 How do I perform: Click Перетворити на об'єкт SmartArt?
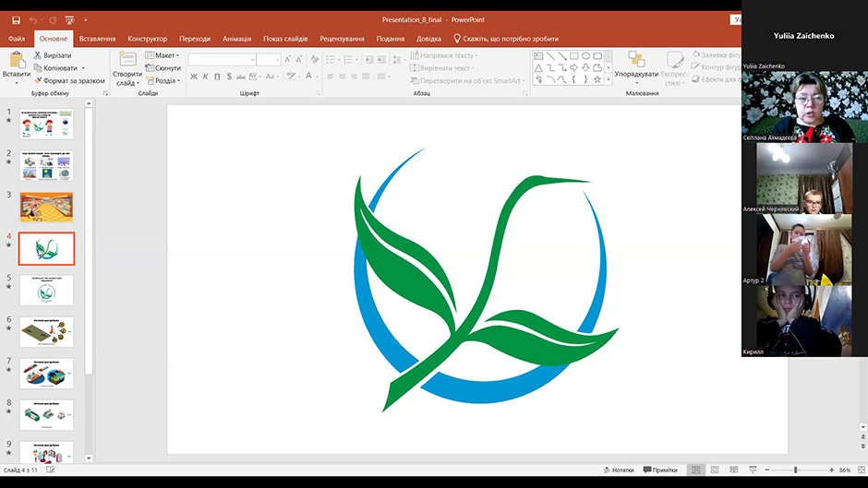(468, 81)
